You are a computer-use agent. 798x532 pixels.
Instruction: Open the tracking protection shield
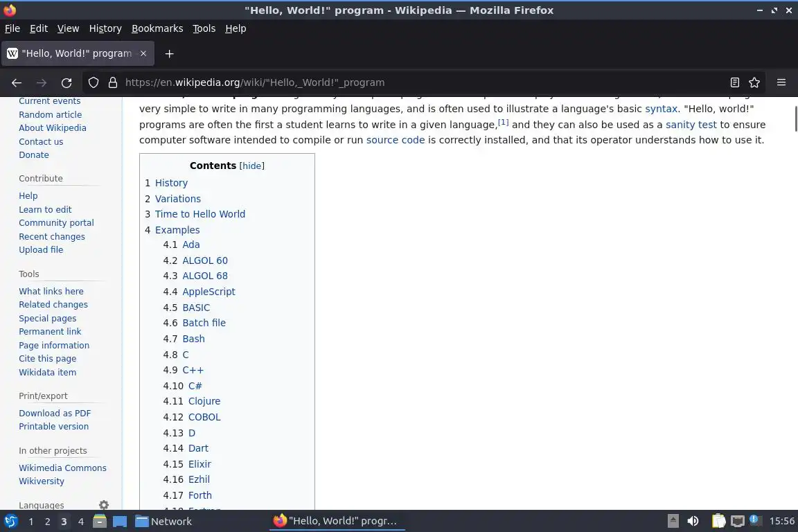click(93, 82)
